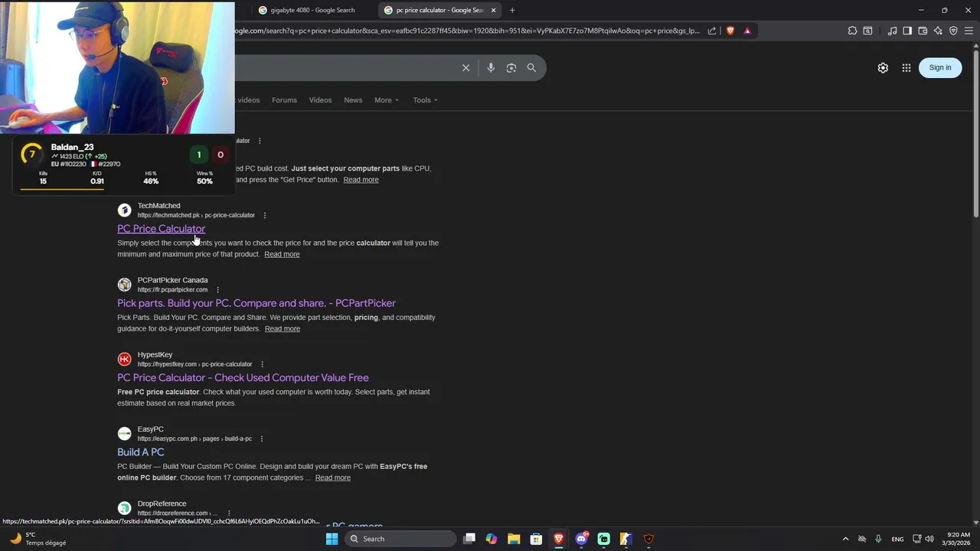Screen dimensions: 980x551
Task: Open Brave Shields lion icon
Action: tap(730, 31)
